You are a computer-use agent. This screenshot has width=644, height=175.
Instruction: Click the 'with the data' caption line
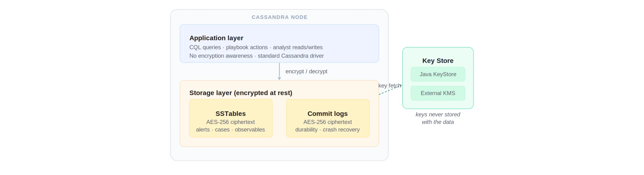pos(438,122)
